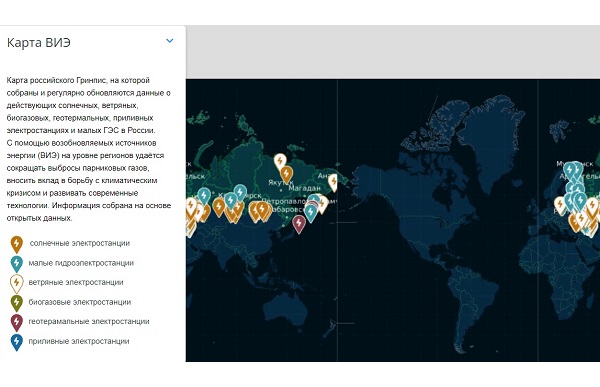The width and height of the screenshot is (600, 387).
Task: Open the dark red geothermal marker near Japan
Action: (x=299, y=224)
